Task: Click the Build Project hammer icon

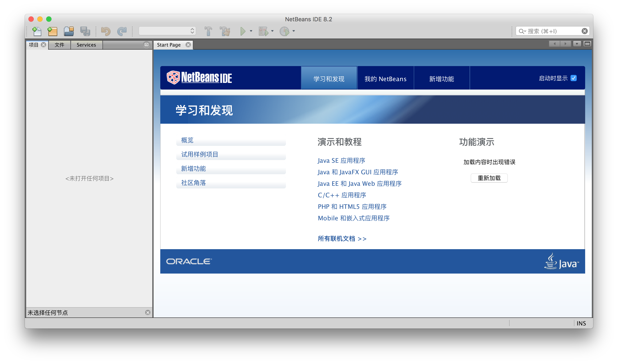Action: click(208, 31)
